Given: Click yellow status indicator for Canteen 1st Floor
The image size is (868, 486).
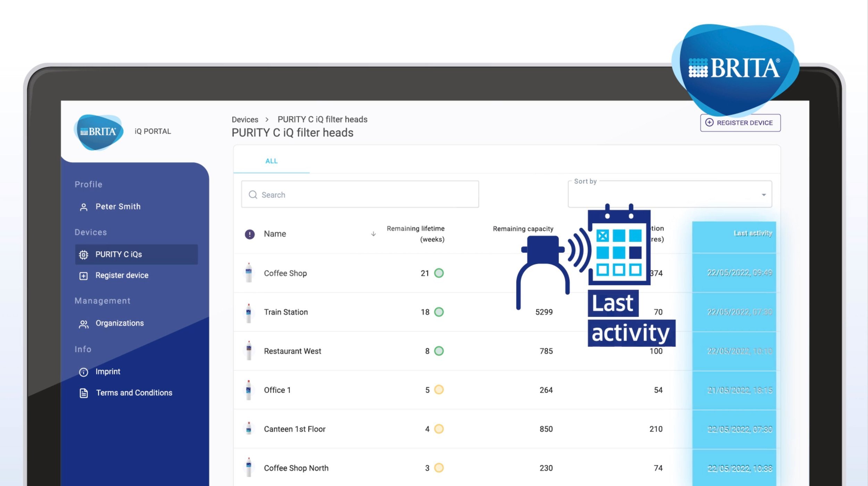Looking at the screenshot, I should pyautogui.click(x=439, y=429).
